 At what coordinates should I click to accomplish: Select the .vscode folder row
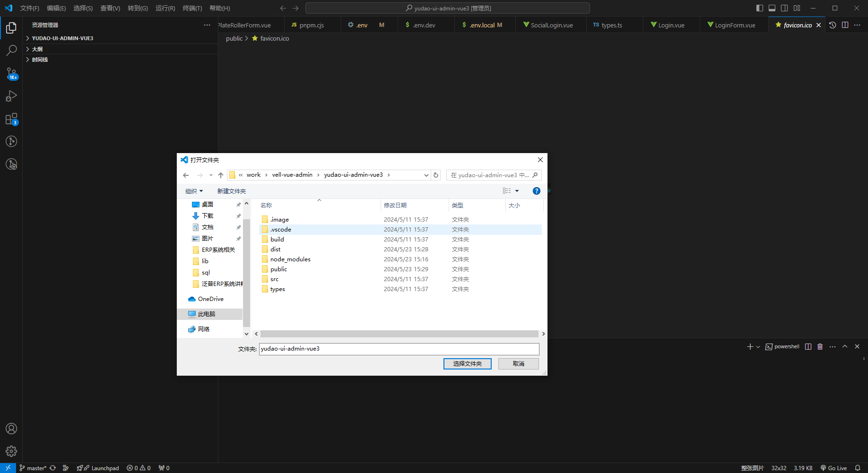click(x=400, y=230)
